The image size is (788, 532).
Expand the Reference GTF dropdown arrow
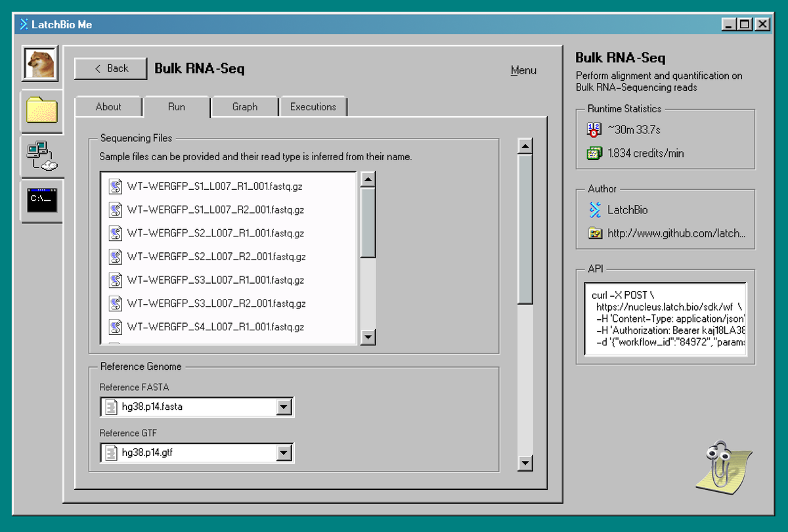tap(284, 453)
